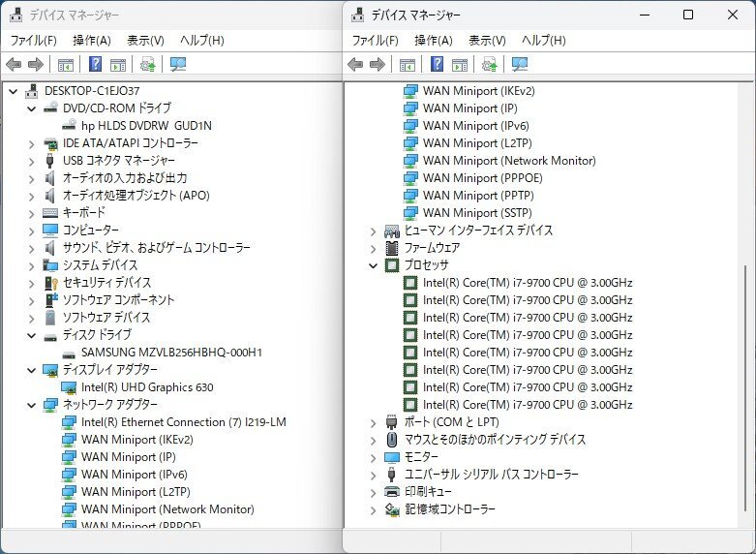The height and width of the screenshot is (554, 756).
Task: Open ファイル(F) menu in right window
Action: 375,41
